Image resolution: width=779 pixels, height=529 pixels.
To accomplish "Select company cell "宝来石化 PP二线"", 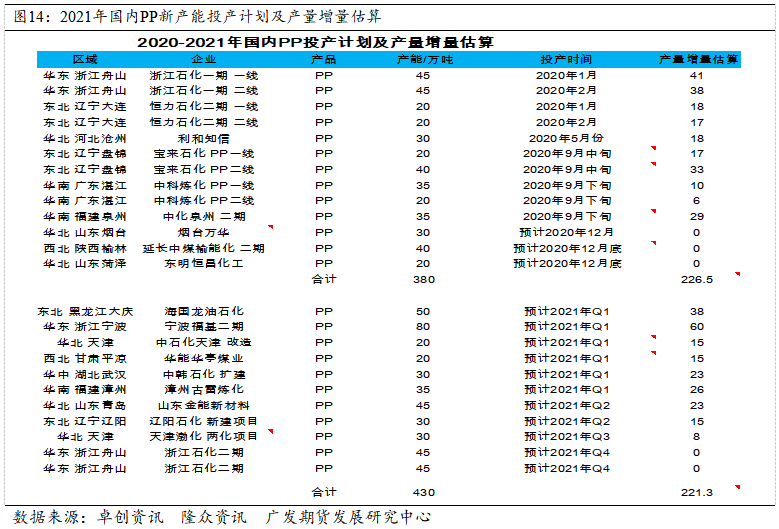I will (x=204, y=169).
